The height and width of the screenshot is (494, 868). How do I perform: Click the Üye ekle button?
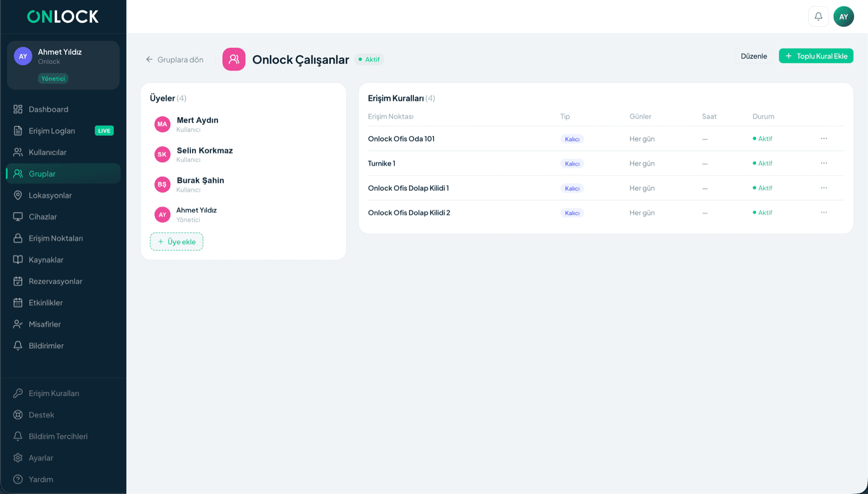(x=176, y=242)
